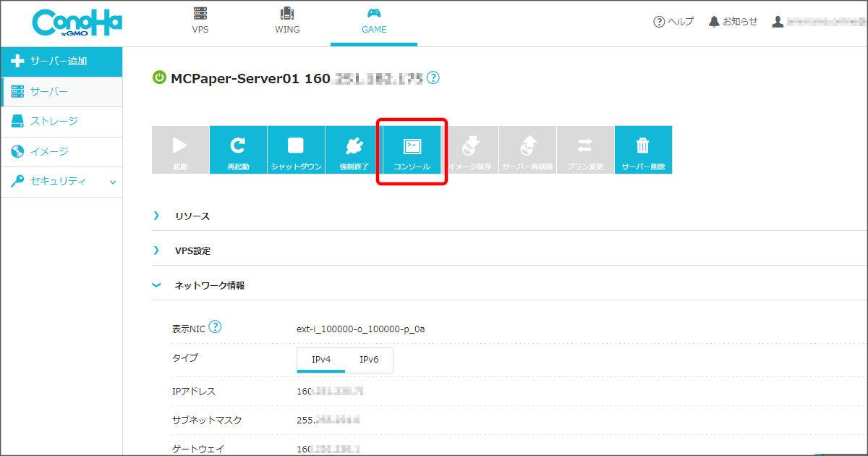Screen dimensions: 868x456
Task: Click サーバー追加 to add a server
Action: click(61, 62)
